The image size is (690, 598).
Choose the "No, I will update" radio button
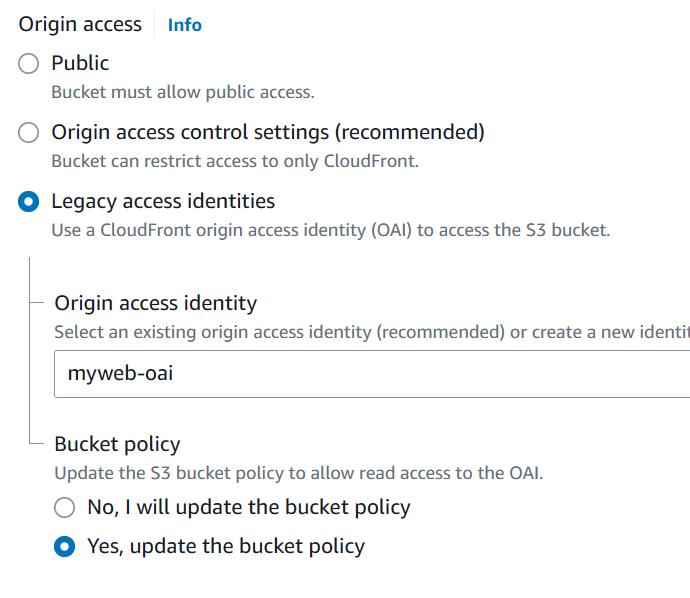click(x=65, y=508)
